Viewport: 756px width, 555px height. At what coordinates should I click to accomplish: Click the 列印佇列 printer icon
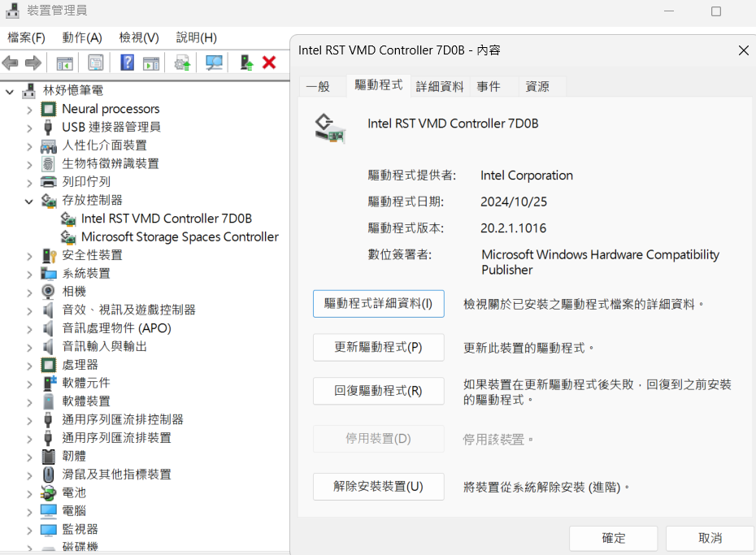49,182
